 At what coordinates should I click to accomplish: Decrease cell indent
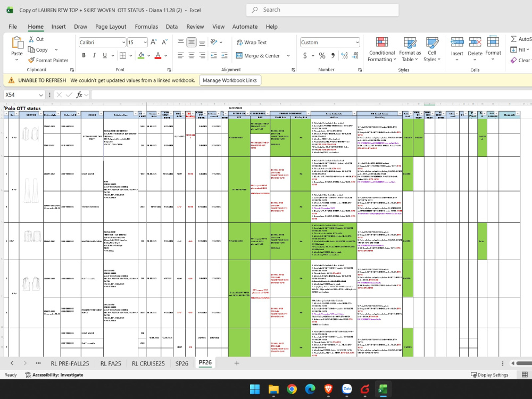[x=214, y=55]
